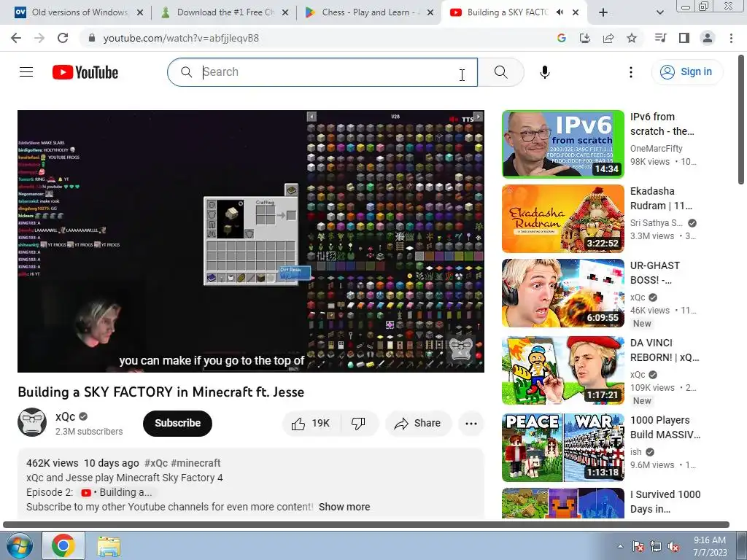The image size is (747, 560).
Task: Click the browser forward arrow
Action: click(39, 38)
